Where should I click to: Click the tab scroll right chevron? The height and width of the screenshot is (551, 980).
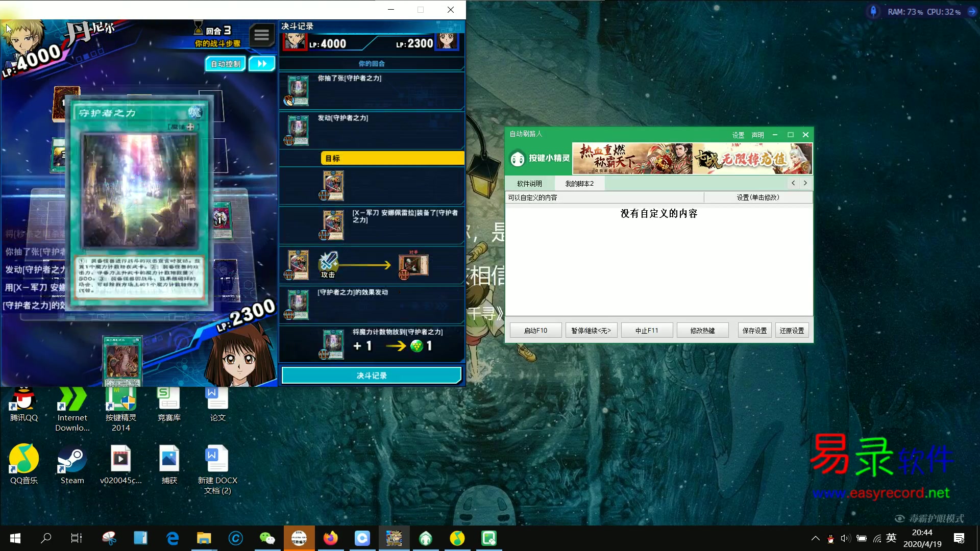805,183
